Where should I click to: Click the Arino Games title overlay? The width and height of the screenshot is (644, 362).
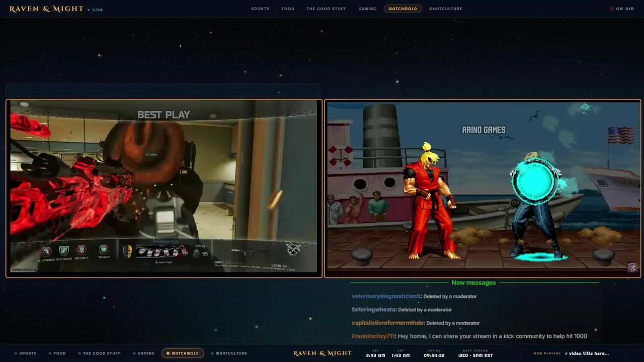tap(484, 130)
